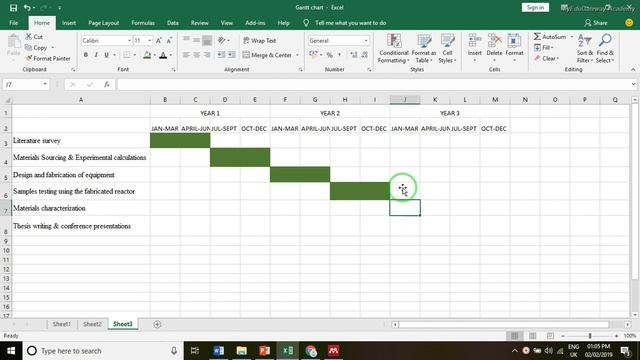Image resolution: width=640 pixels, height=360 pixels.
Task: Click the Decrease Decimal icon
Action: (364, 55)
